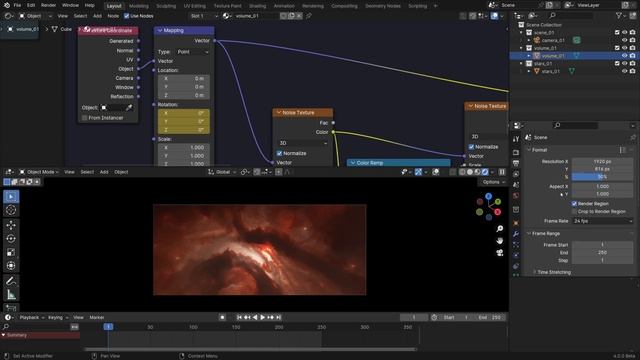Image resolution: width=640 pixels, height=360 pixels.
Task: Open the Render properties tab
Action: tap(516, 152)
